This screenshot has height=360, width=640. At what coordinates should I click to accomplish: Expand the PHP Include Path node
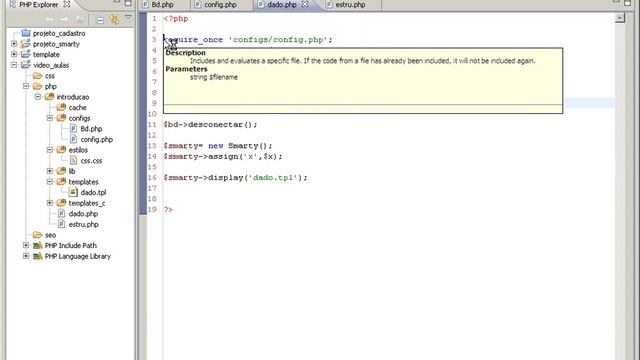[x=26, y=245]
